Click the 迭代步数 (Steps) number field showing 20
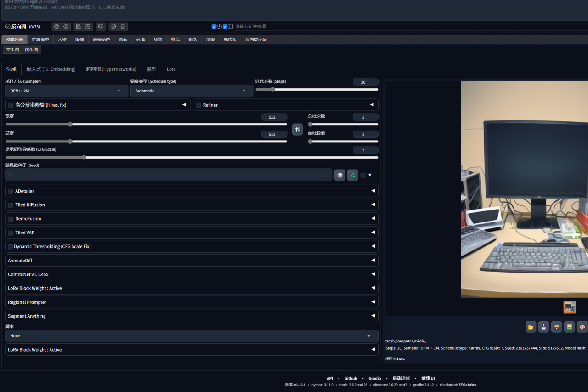This screenshot has width=588, height=392. [365, 82]
